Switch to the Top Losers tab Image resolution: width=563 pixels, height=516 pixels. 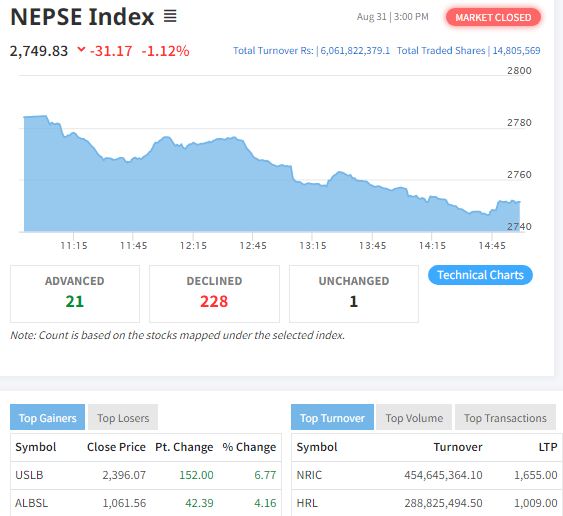123,418
